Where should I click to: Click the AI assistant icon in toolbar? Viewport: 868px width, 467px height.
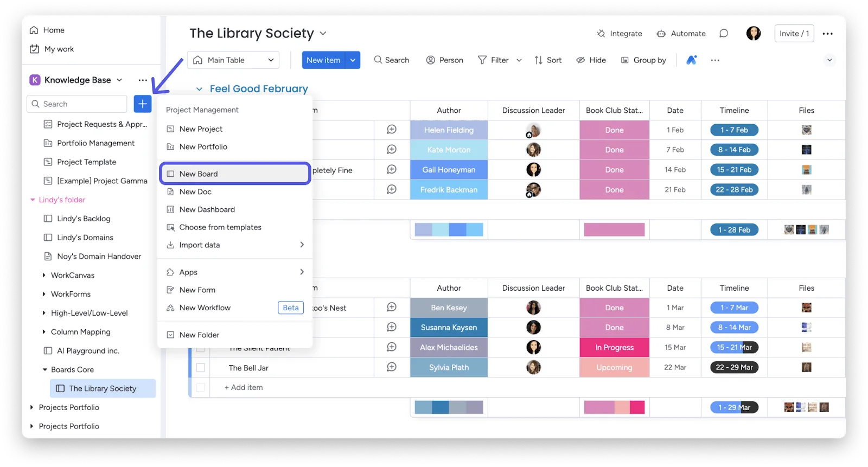coord(691,60)
